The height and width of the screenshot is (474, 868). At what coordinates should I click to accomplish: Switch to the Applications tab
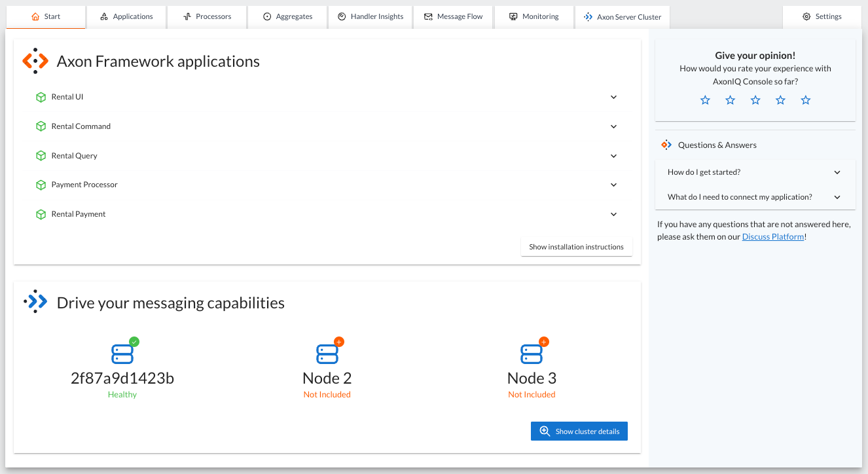point(126,17)
